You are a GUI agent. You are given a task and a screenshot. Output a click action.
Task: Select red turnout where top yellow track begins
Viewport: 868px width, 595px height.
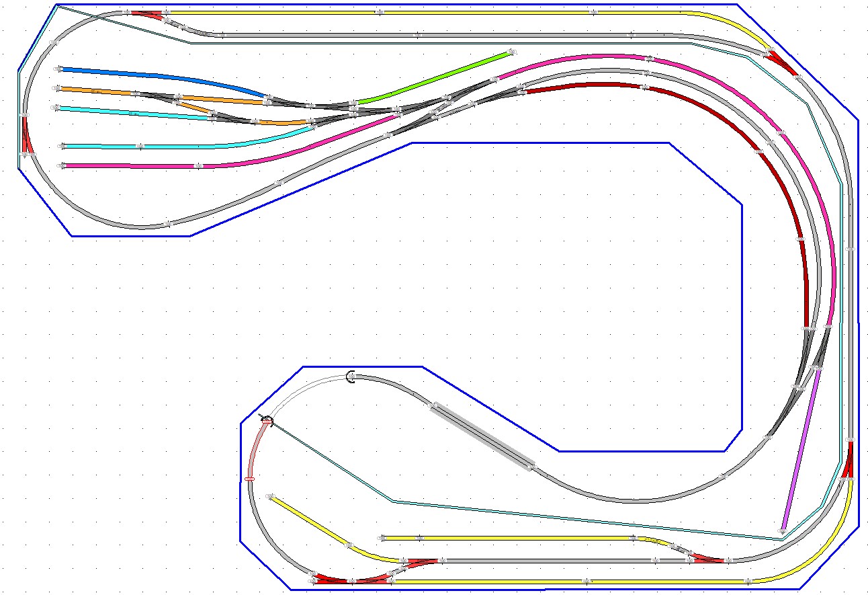point(148,14)
